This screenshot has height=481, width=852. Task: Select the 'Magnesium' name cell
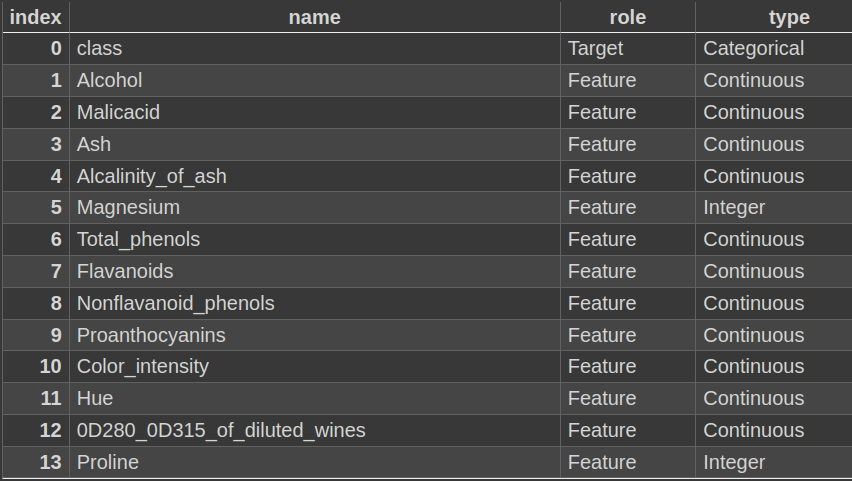(128, 207)
